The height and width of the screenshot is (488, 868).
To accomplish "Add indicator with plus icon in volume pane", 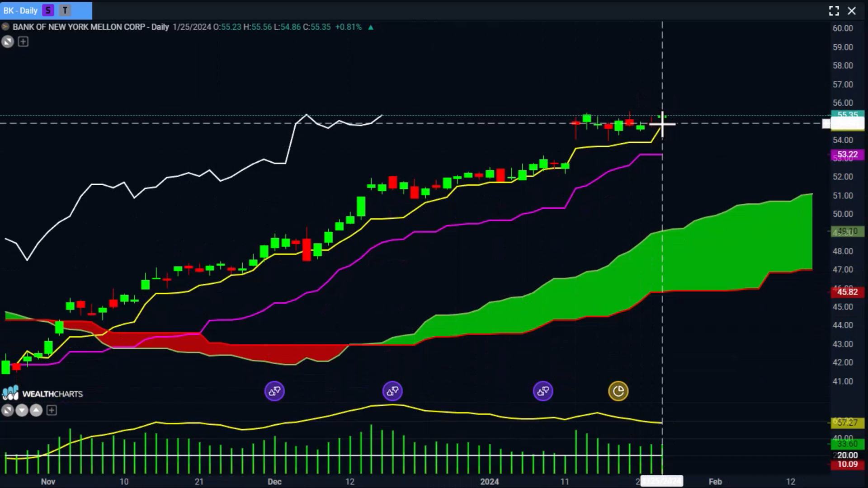I will coord(52,410).
